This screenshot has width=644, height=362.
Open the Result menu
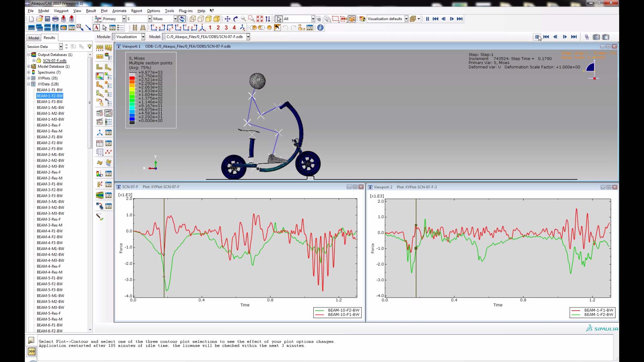coord(91,11)
